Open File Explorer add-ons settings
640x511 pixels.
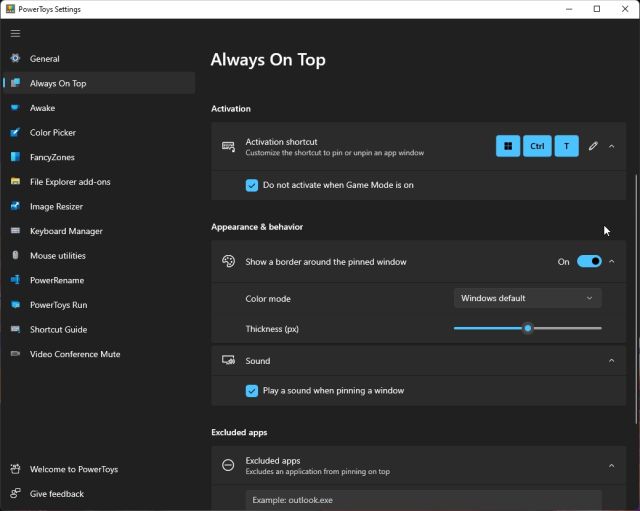[99, 182]
